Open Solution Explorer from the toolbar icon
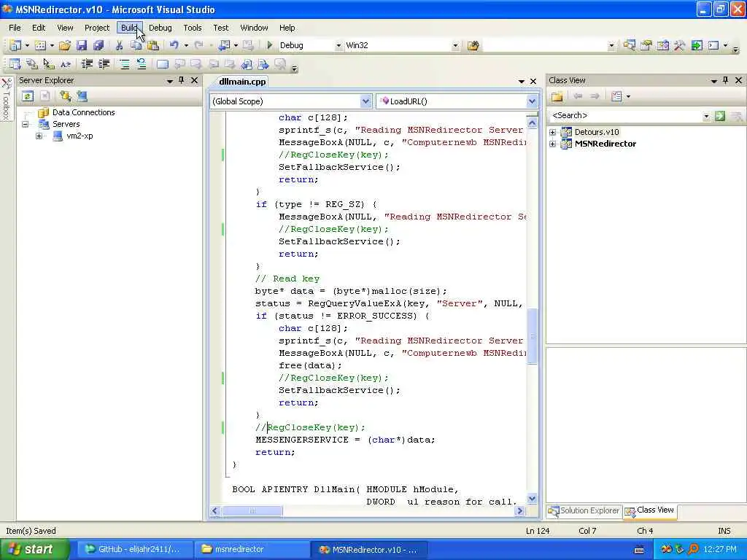747x560 pixels. tap(629, 45)
